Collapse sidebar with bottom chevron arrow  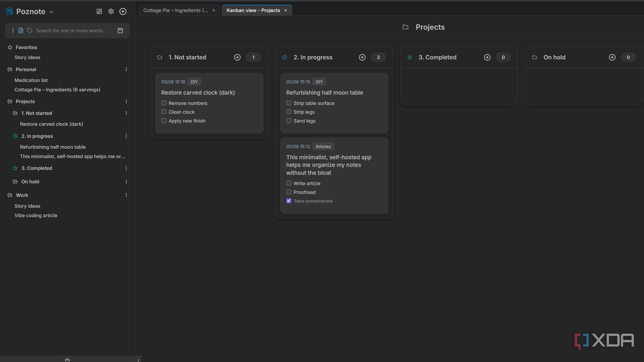pyautogui.click(x=138, y=360)
